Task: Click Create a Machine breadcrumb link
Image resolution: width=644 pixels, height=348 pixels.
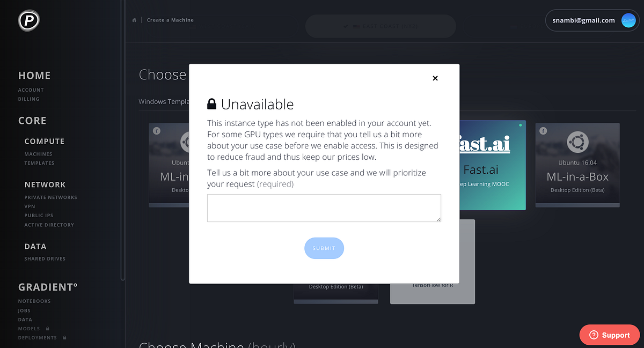Action: pyautogui.click(x=170, y=20)
